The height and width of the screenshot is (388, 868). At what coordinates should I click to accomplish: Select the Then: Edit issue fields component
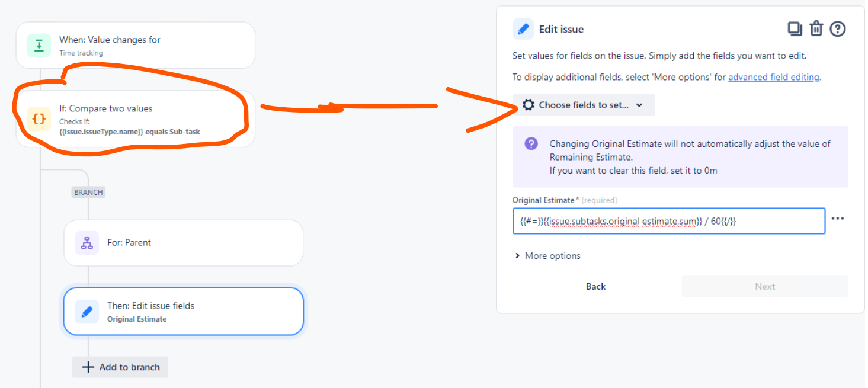pos(183,310)
